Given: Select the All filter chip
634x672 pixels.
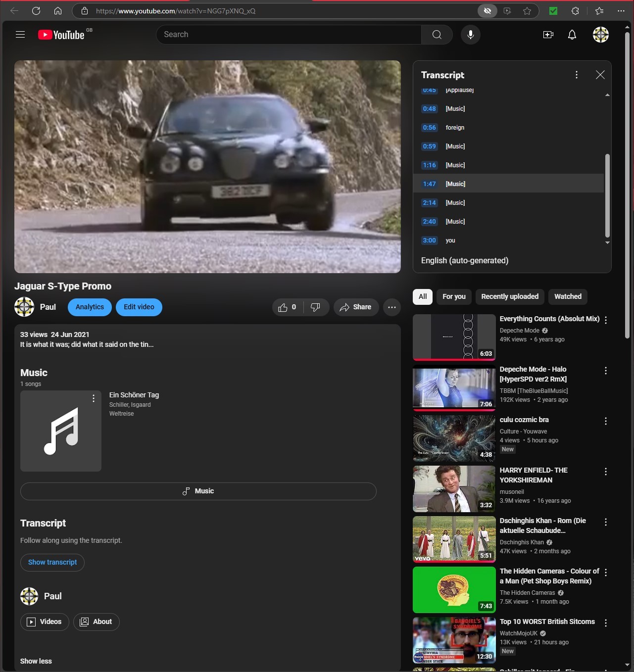Looking at the screenshot, I should [423, 296].
